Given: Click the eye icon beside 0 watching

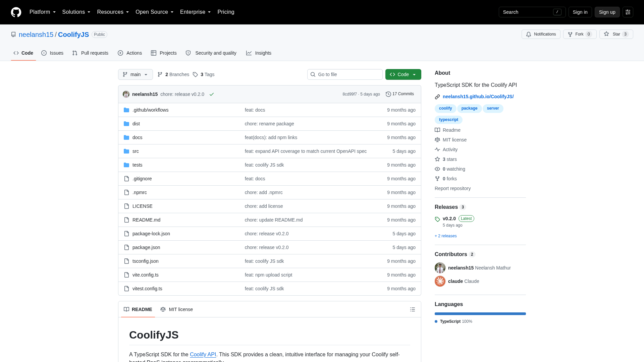Looking at the screenshot, I should [437, 169].
